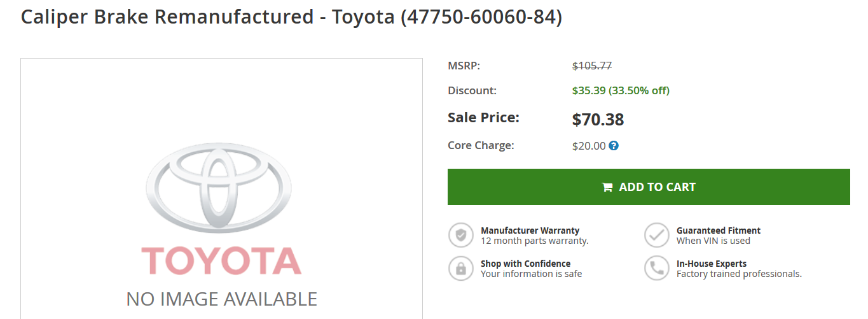Add the brake caliper to cart
This screenshot has height=319, width=868.
(649, 187)
